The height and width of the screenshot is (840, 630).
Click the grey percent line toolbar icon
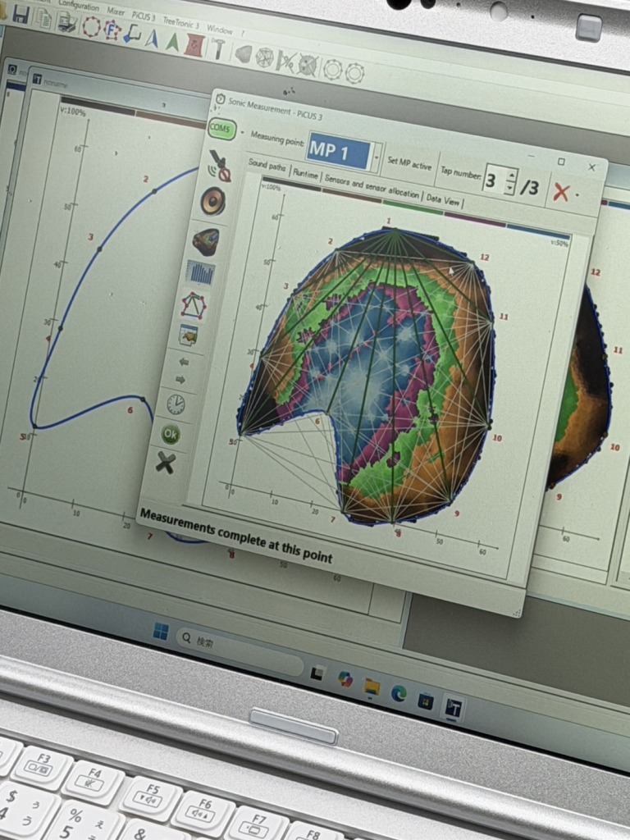click(x=285, y=62)
